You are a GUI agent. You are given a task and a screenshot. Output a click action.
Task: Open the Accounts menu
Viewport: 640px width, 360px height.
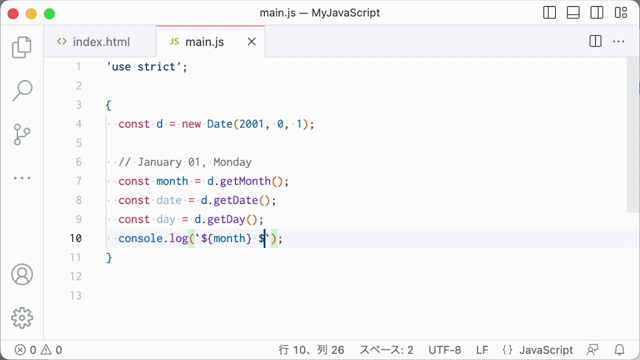click(22, 274)
